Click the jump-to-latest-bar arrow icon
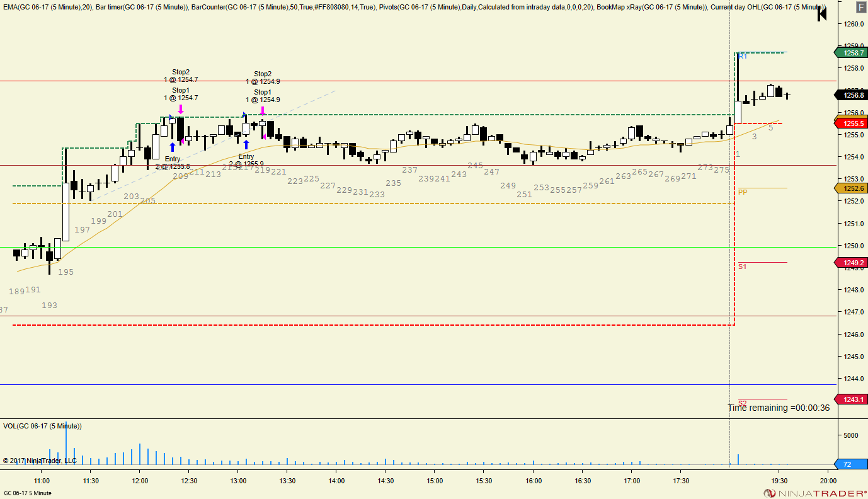The height and width of the screenshot is (499, 868). click(822, 14)
